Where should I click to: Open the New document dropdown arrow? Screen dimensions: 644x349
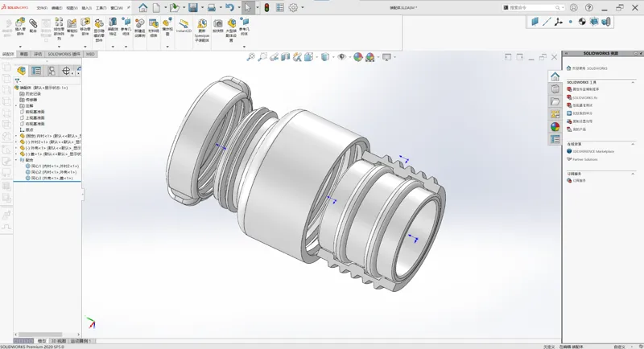click(x=166, y=7)
